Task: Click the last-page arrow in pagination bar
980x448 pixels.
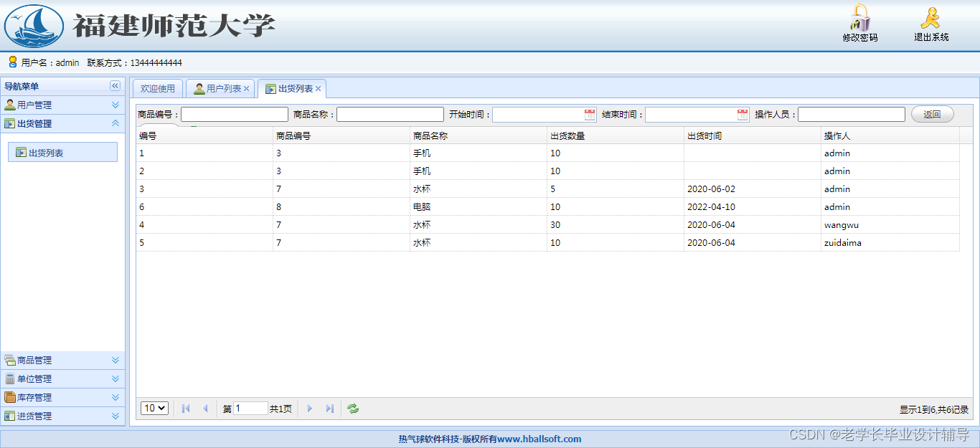Action: click(329, 408)
